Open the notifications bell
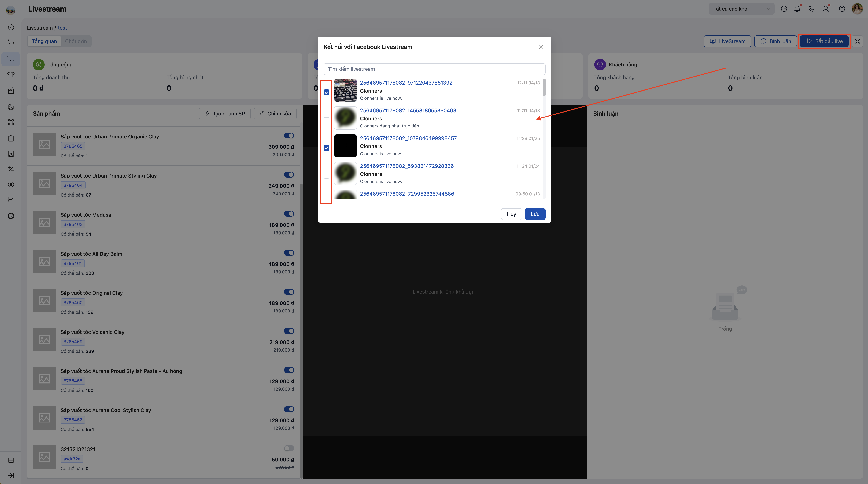 click(797, 9)
